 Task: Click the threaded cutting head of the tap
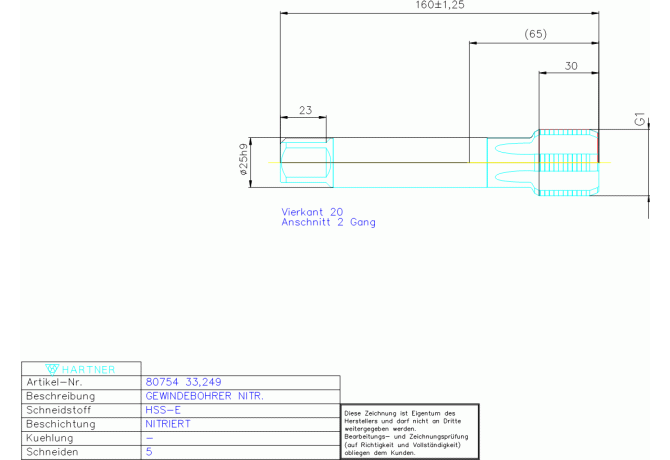tap(568, 161)
